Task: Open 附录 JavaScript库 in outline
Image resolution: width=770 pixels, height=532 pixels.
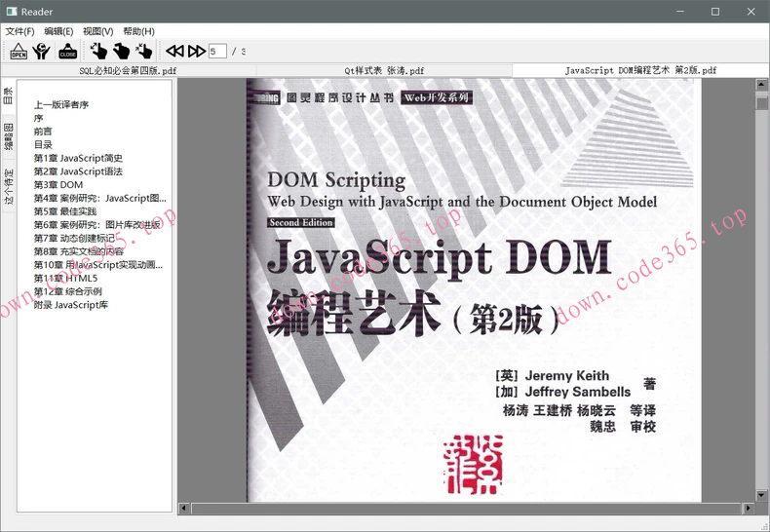Action: (70, 305)
